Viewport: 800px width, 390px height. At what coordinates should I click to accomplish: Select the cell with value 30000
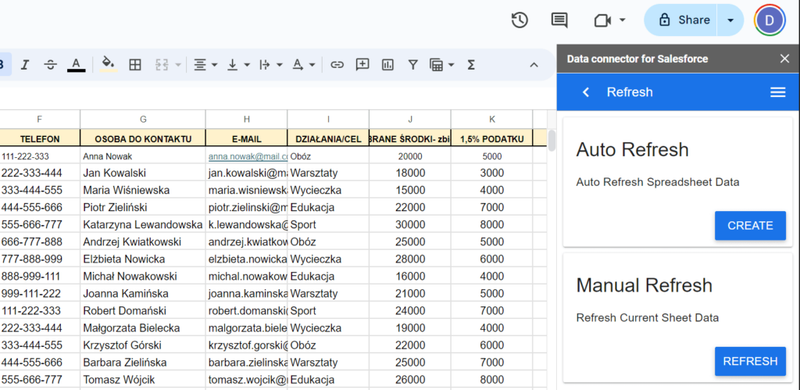[410, 225]
